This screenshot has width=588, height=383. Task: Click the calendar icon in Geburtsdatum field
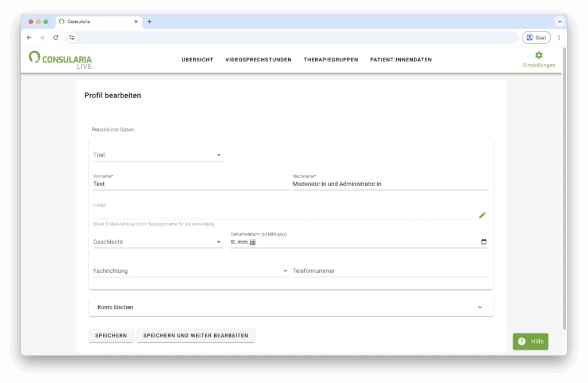(483, 242)
